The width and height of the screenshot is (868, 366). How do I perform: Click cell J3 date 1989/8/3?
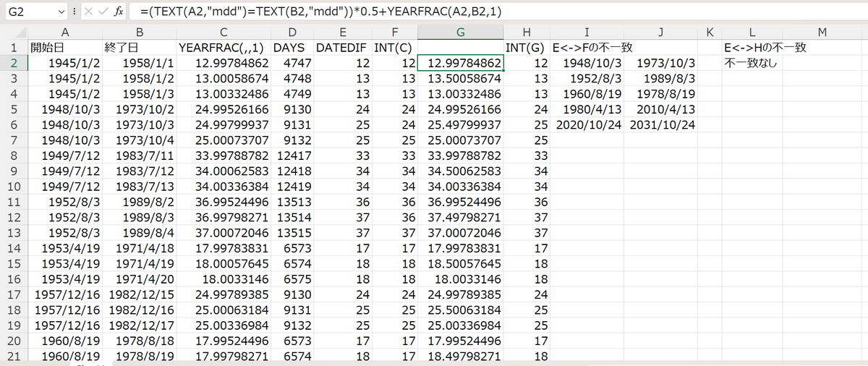pyautogui.click(x=661, y=78)
